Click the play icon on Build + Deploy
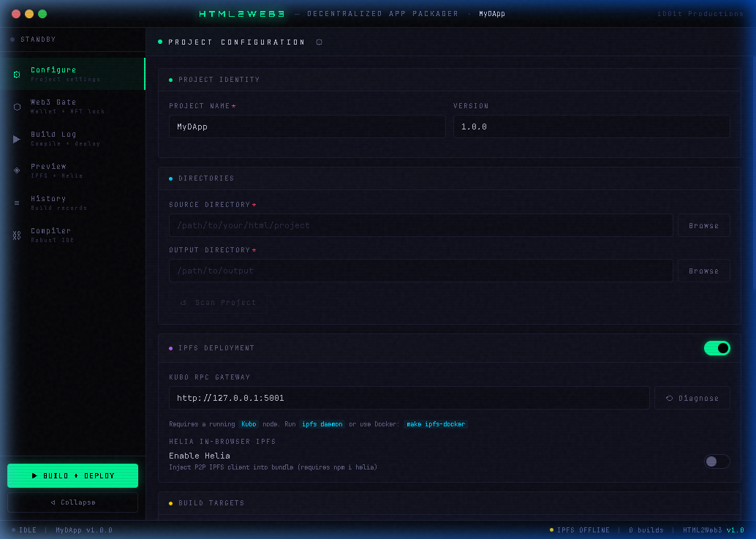Viewport: 756px width, 539px height. [34, 476]
